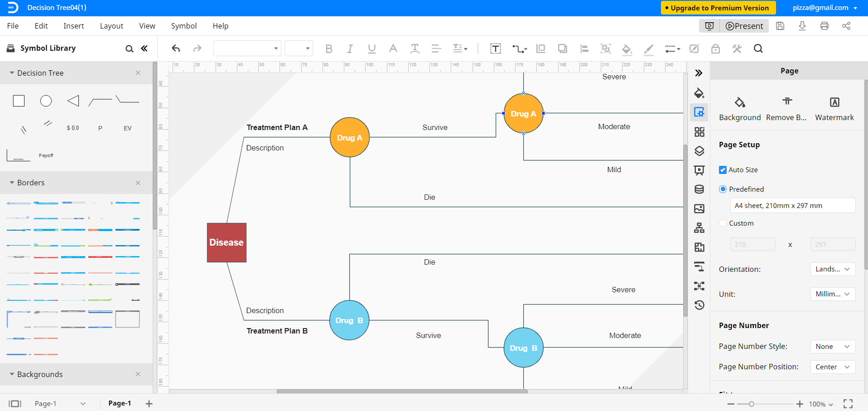The width and height of the screenshot is (868, 411).
Task: Lock the selected shape using the lock icon
Action: click(x=715, y=48)
